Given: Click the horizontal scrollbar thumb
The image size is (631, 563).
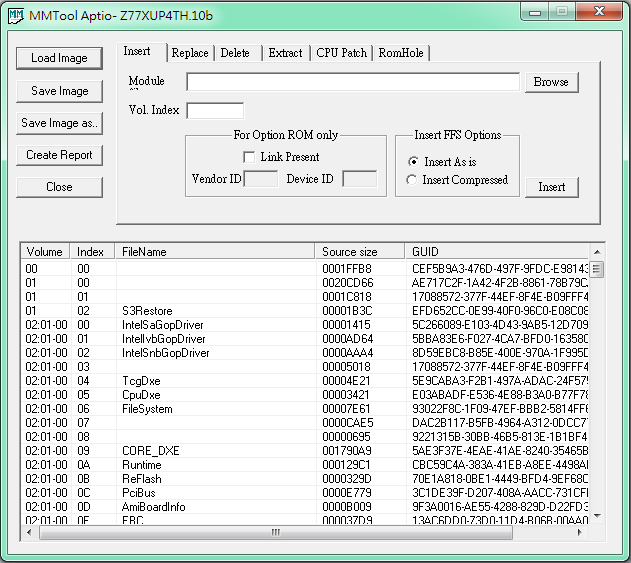Looking at the screenshot, I should [276, 532].
